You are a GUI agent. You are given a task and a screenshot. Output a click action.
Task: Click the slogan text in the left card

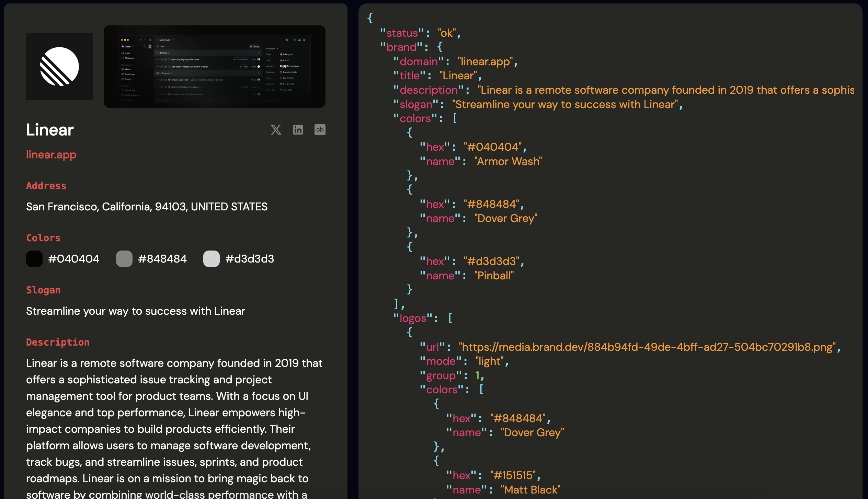click(x=136, y=311)
